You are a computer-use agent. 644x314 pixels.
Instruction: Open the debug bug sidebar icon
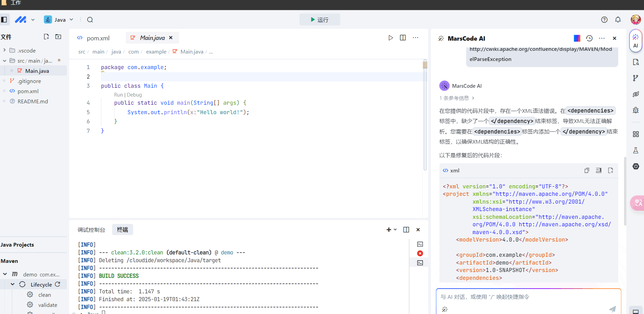click(636, 110)
